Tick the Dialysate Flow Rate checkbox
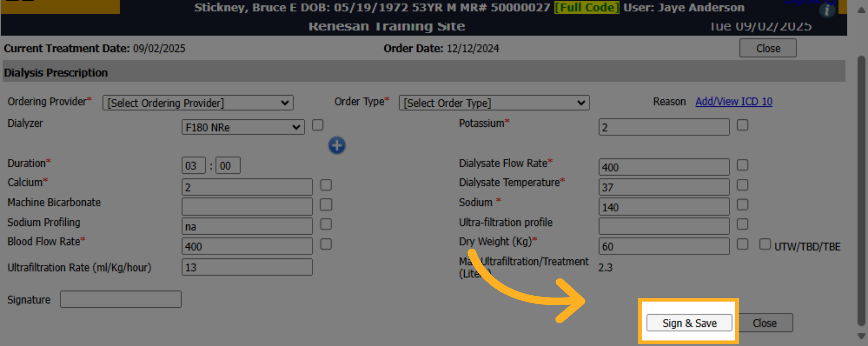This screenshot has height=346, width=868. pyautogui.click(x=743, y=165)
